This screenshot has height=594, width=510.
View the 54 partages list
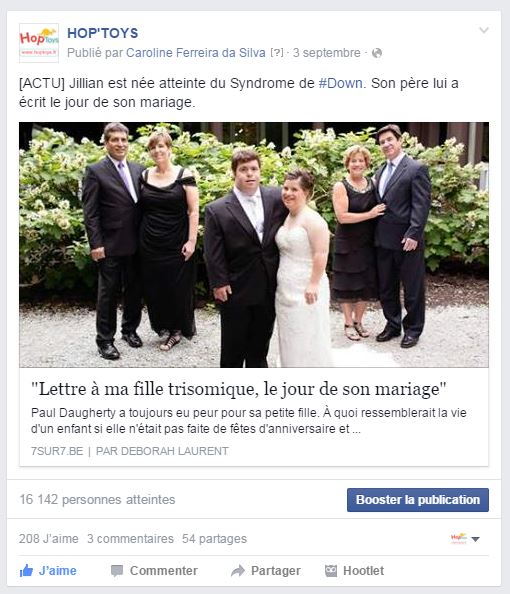[x=214, y=539]
